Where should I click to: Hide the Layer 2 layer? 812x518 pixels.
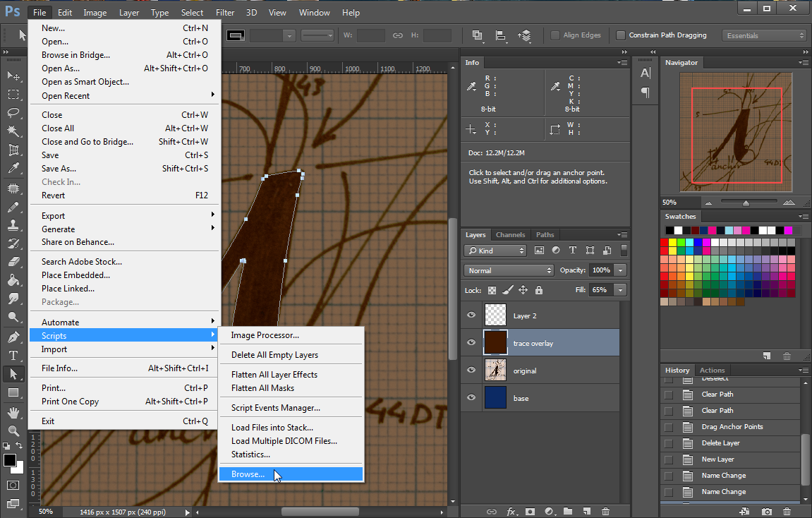[471, 315]
